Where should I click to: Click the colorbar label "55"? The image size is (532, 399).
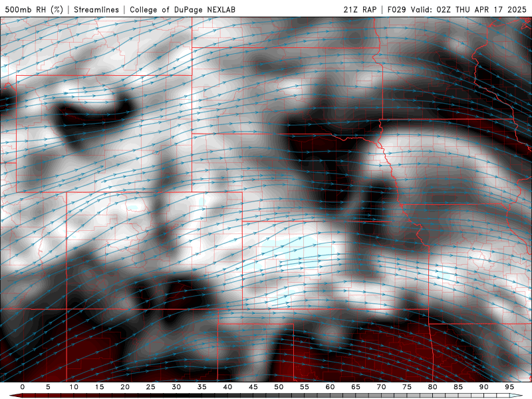(x=305, y=387)
